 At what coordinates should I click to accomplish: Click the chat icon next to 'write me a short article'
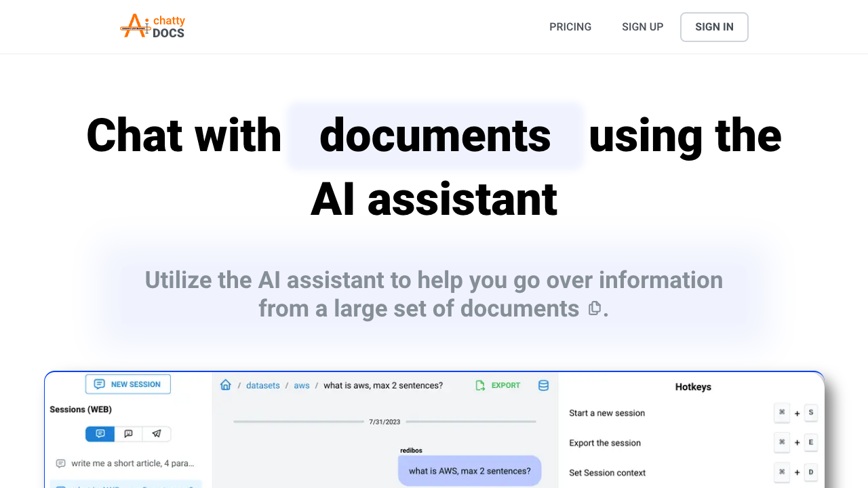[x=60, y=463]
